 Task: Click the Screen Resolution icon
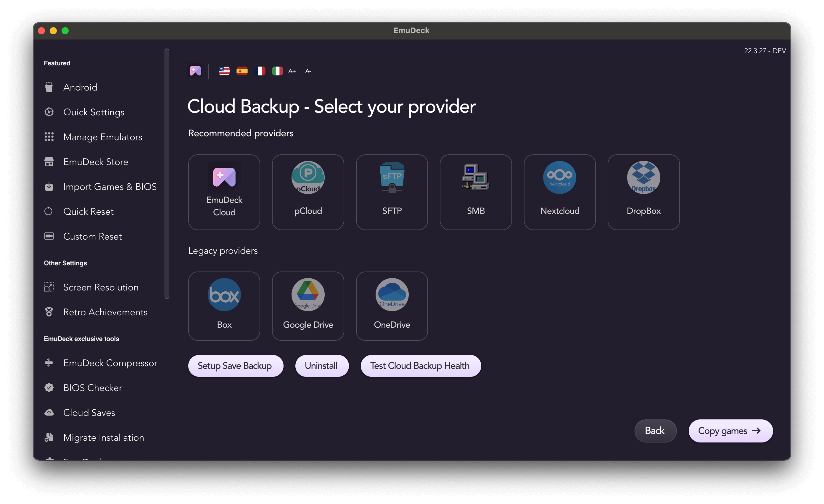(49, 287)
